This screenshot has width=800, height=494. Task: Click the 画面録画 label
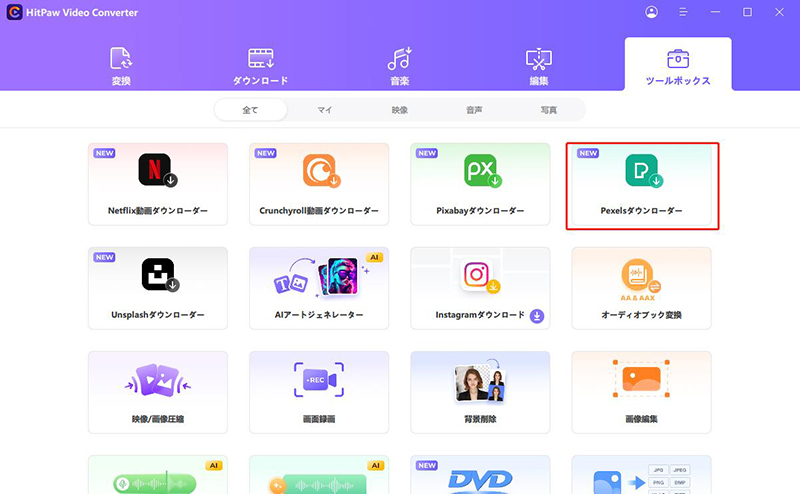coord(319,419)
